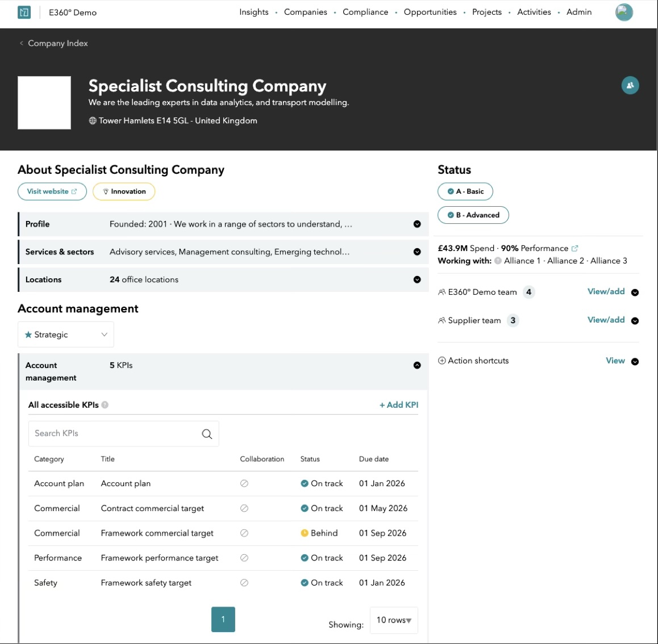Click the star icon in Strategic selector
Image resolution: width=658 pixels, height=644 pixels.
(28, 334)
